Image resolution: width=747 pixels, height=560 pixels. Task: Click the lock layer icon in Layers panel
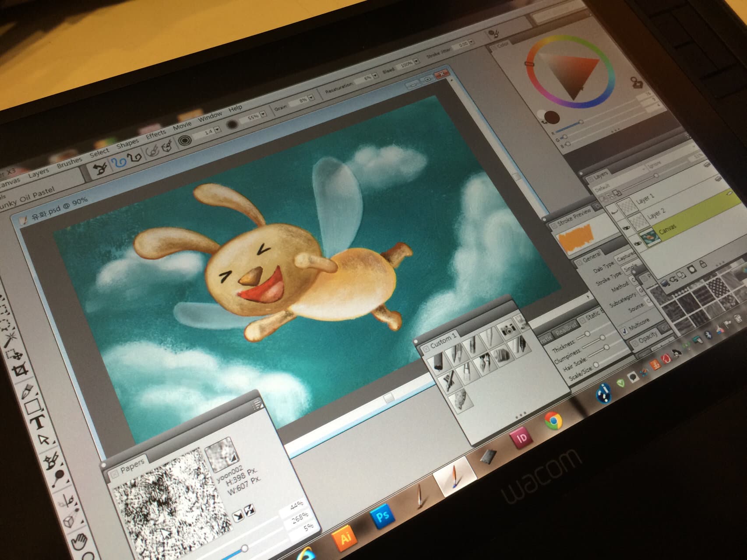[702, 264]
